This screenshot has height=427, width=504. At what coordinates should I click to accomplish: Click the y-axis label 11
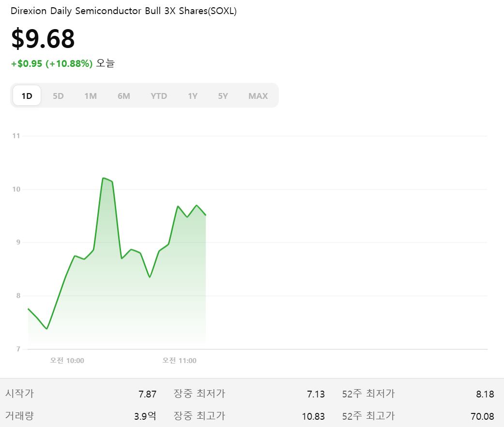[16, 136]
